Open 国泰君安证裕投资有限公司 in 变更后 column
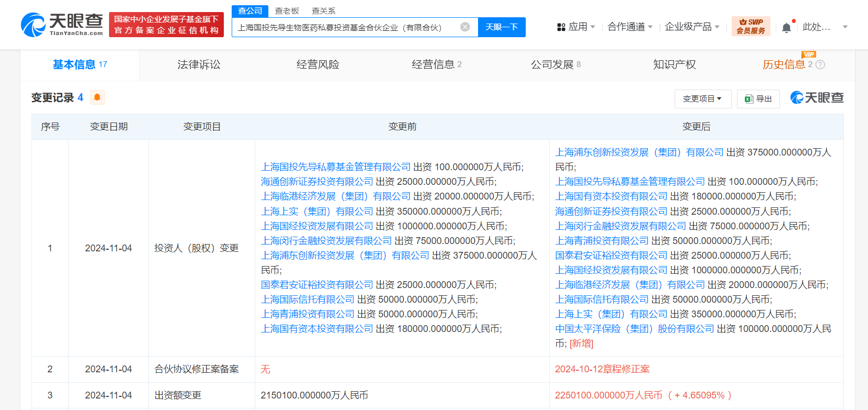Screen dimensions: 868x410 click(611, 256)
